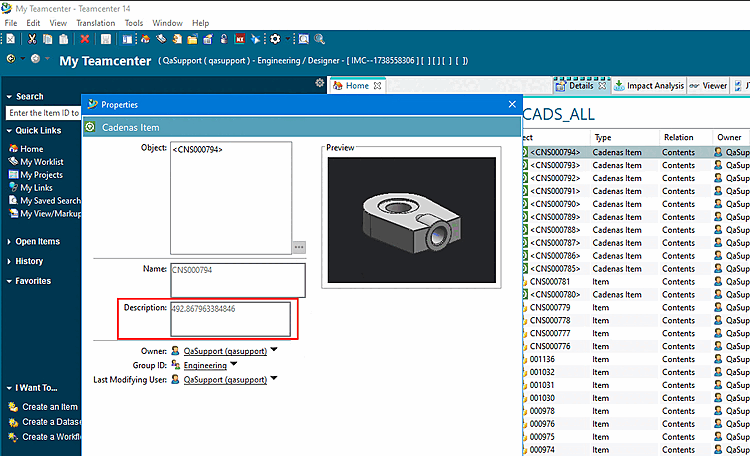Click the Save floppy disk toolbar icon
Image resolution: width=750 pixels, height=456 pixels.
pyautogui.click(x=106, y=39)
